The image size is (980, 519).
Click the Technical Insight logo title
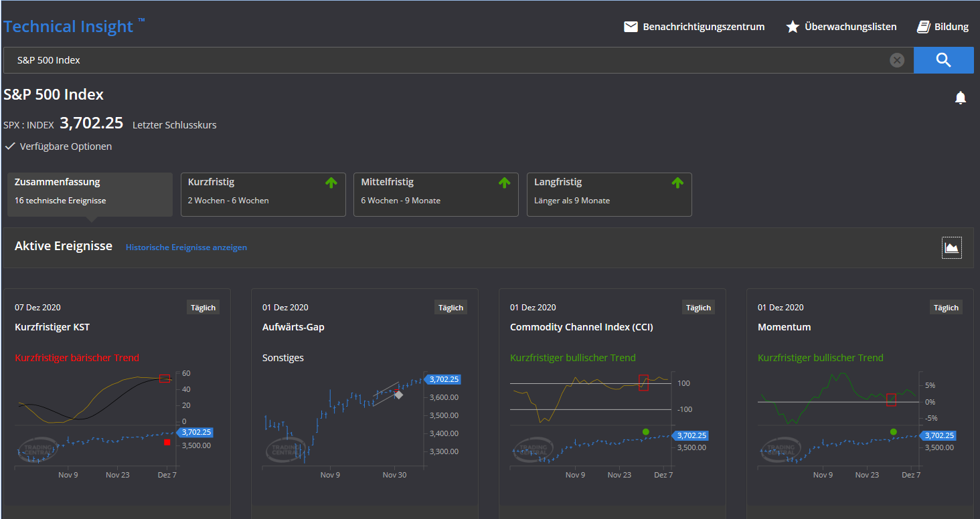coord(74,26)
